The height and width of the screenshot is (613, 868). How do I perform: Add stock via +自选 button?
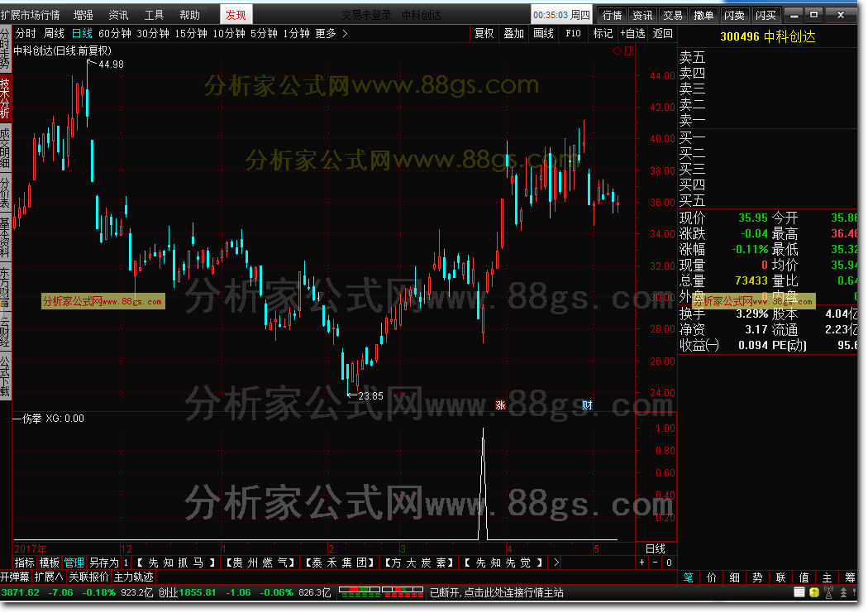pos(632,34)
